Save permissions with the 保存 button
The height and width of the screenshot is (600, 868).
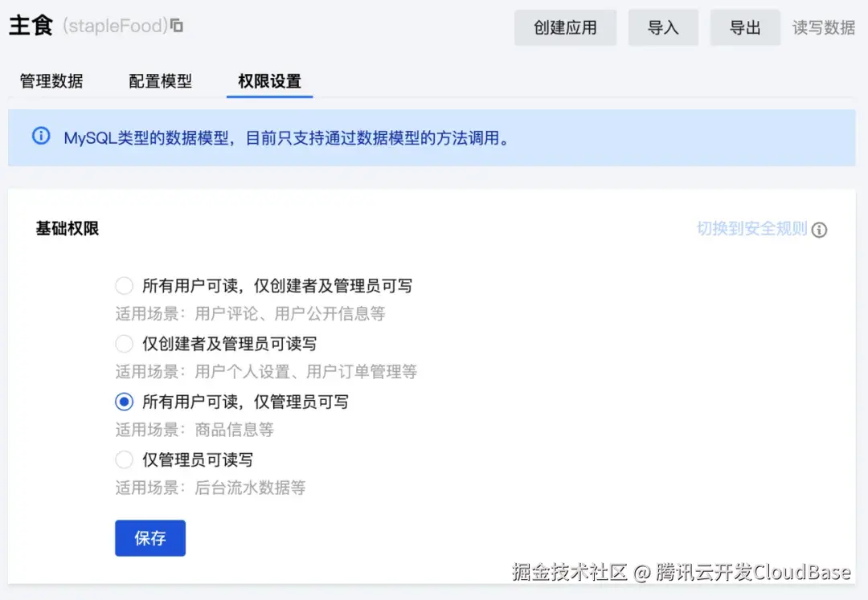(x=149, y=538)
